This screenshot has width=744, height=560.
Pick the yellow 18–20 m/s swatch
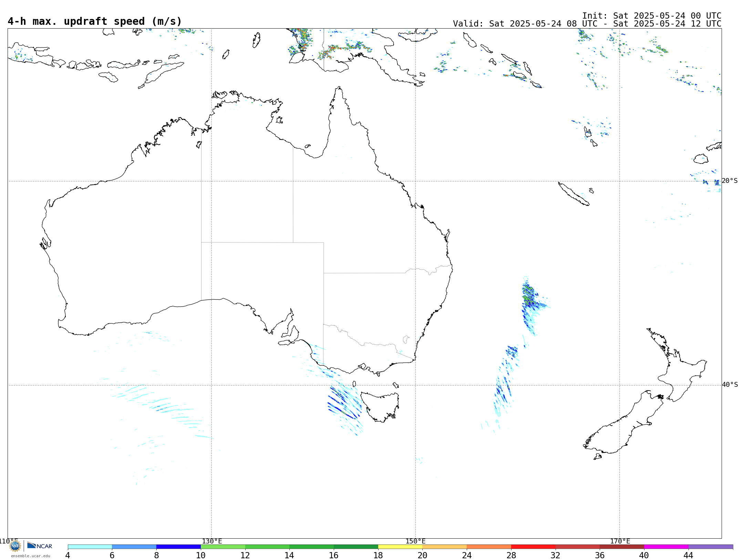[x=400, y=547]
